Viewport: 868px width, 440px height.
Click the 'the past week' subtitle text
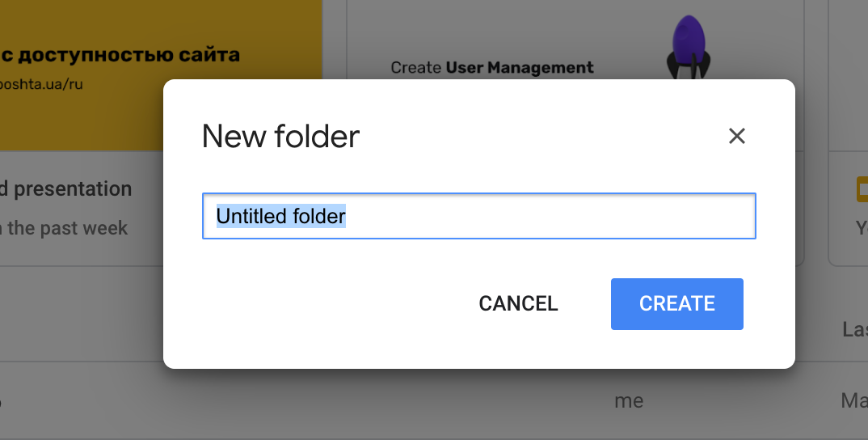[x=68, y=228]
